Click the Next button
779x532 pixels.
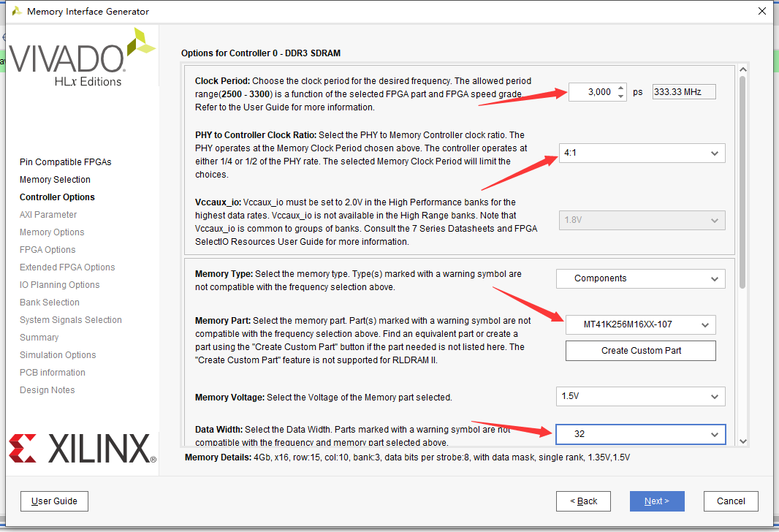(657, 501)
